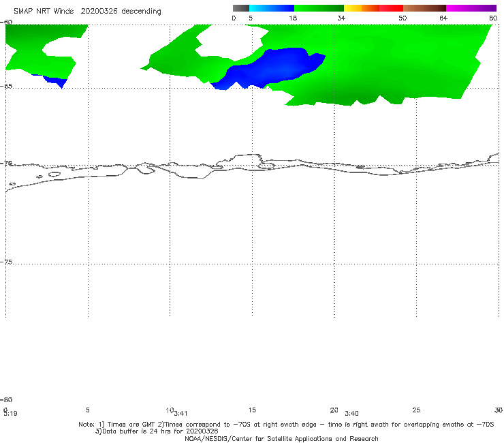
Task: Click the longitude axis label '20'
Action: tap(334, 410)
